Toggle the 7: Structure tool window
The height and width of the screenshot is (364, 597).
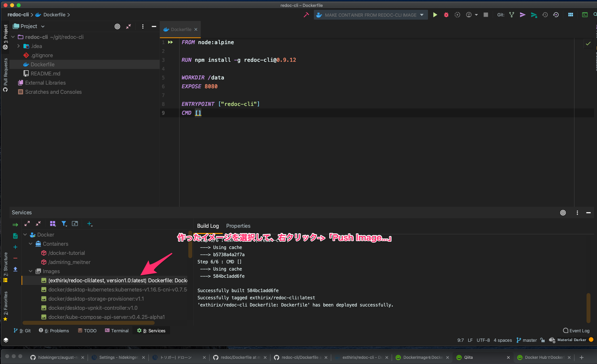(5, 267)
